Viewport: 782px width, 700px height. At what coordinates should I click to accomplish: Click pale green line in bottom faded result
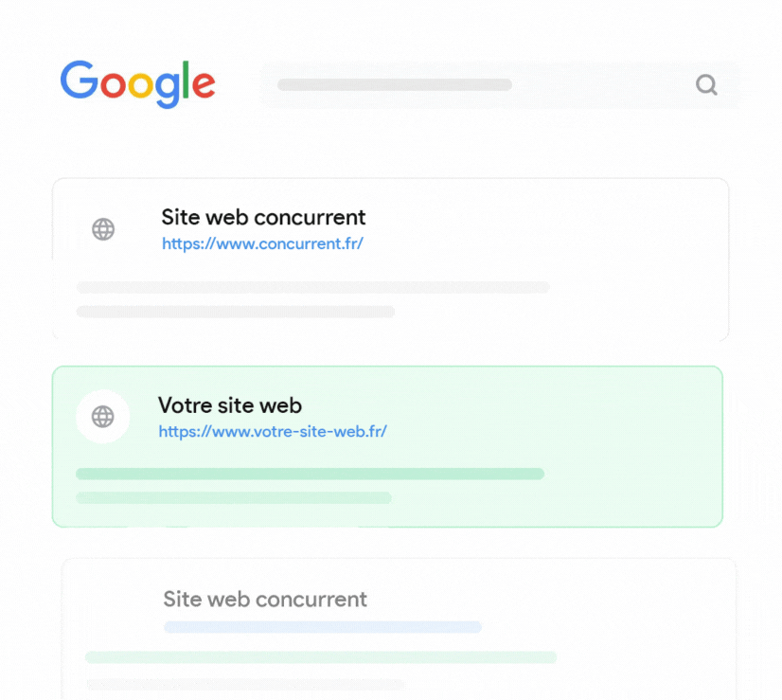click(x=320, y=656)
